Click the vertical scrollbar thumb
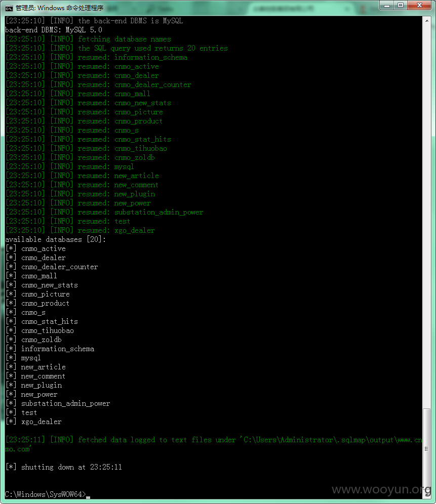 pos(427,448)
